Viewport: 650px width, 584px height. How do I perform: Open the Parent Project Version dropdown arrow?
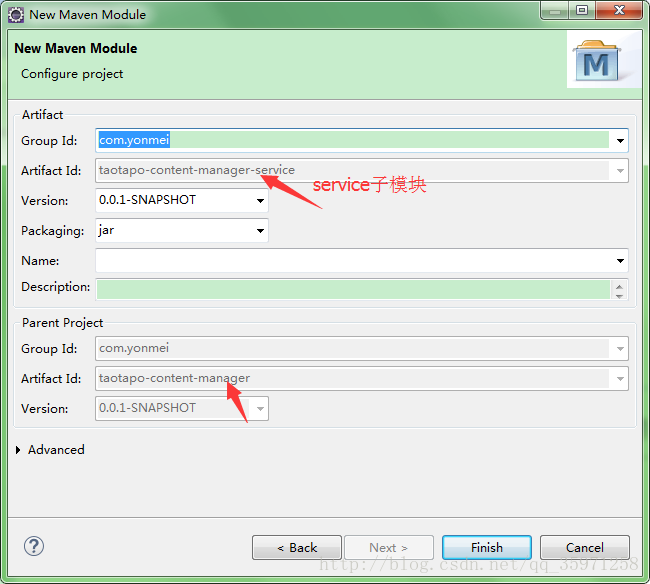tap(260, 409)
